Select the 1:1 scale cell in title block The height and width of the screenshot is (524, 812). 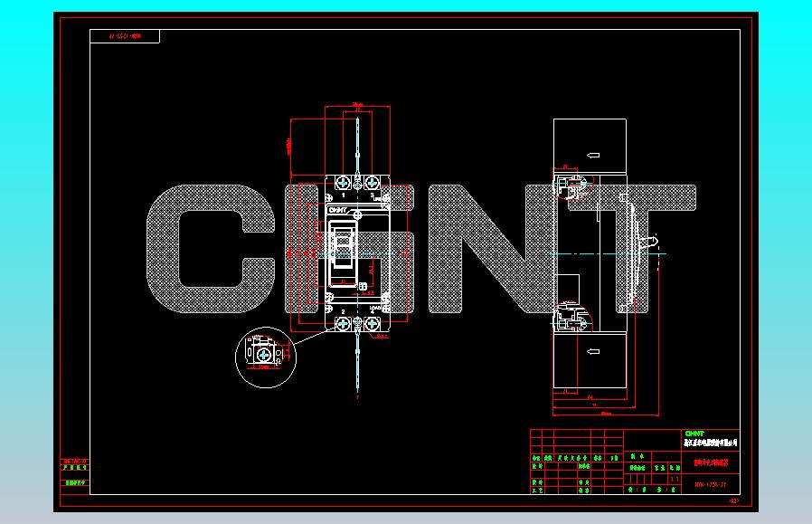pyautogui.click(x=675, y=480)
